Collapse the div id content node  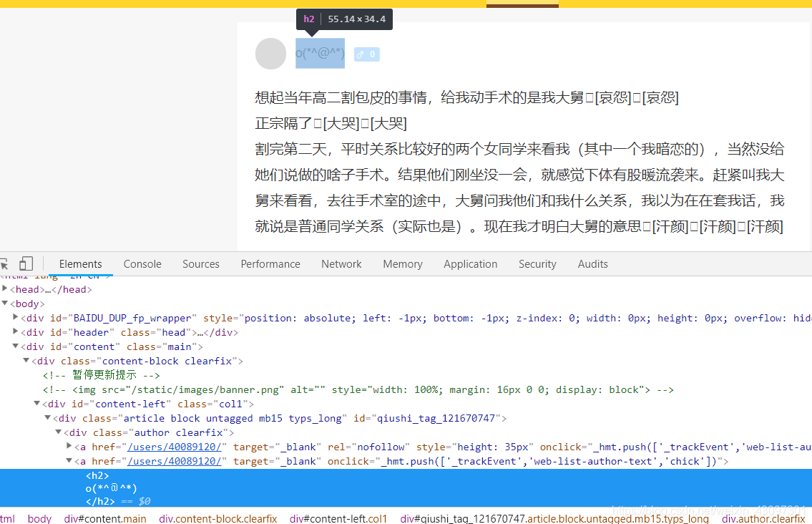coord(16,346)
